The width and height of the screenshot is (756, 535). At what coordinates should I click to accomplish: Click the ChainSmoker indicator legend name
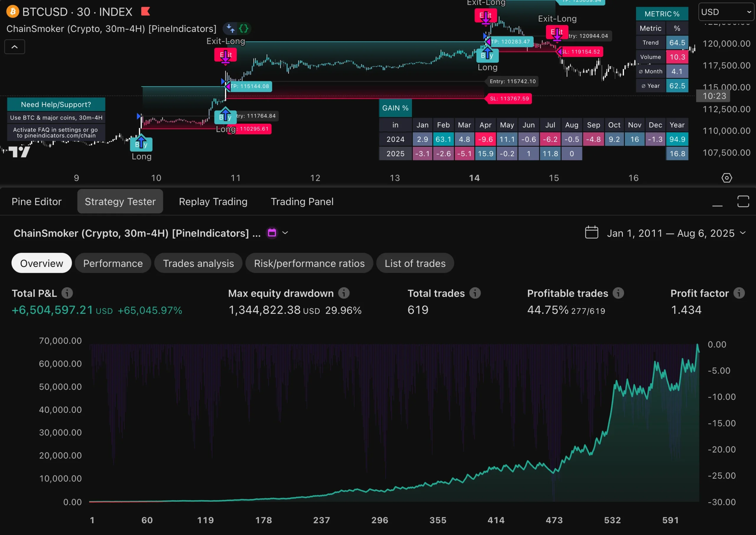[x=111, y=29]
